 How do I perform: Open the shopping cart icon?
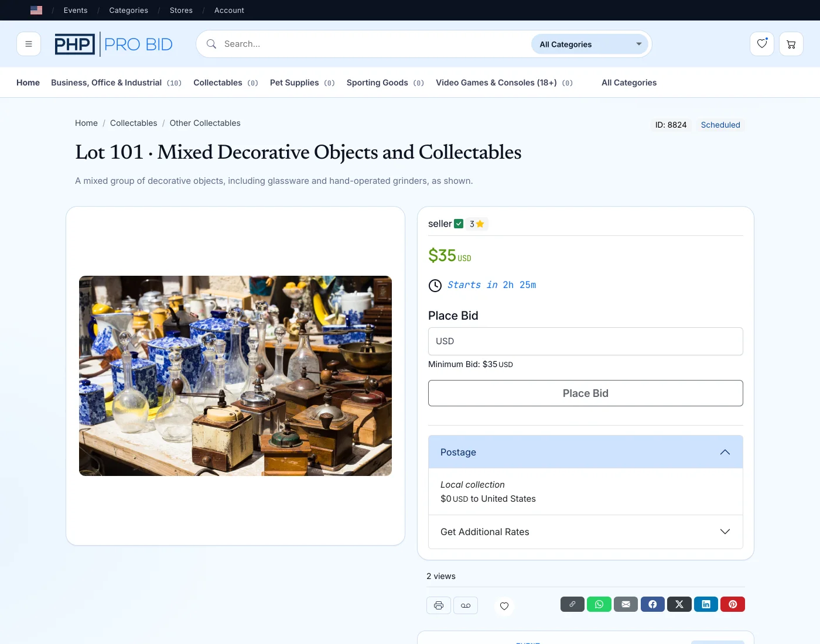pyautogui.click(x=791, y=44)
